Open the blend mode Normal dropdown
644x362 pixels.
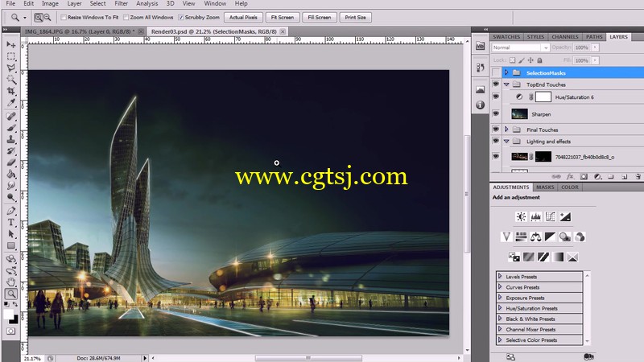[520, 47]
